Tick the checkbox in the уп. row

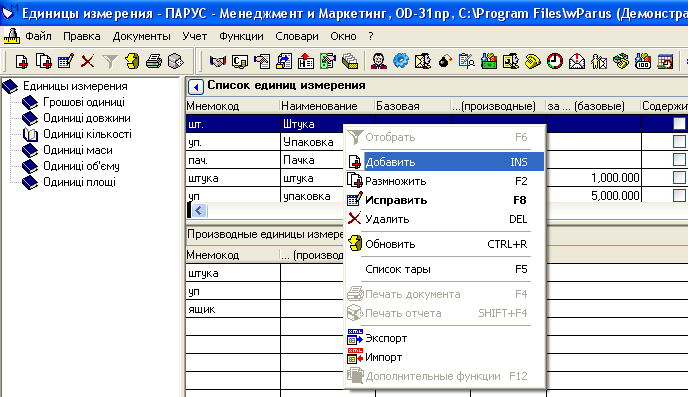click(679, 141)
